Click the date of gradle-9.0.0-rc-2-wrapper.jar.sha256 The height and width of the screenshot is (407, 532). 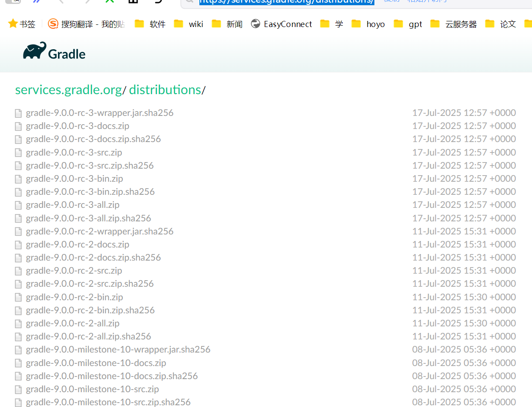(464, 231)
